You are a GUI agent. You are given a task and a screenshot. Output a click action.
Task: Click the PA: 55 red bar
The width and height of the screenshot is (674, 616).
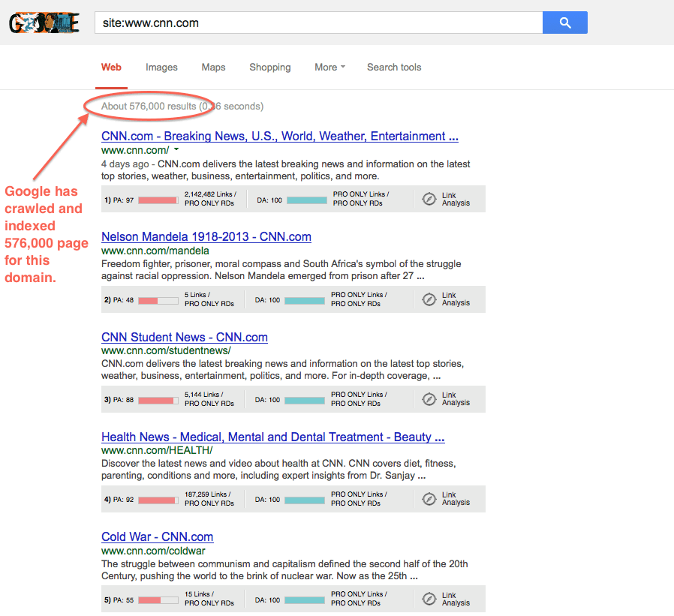(x=158, y=600)
